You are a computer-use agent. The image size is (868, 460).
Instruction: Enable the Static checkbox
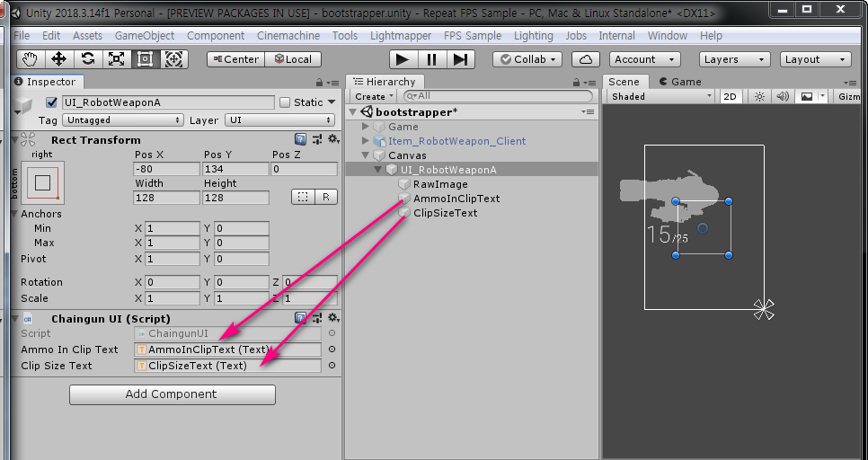coord(285,102)
